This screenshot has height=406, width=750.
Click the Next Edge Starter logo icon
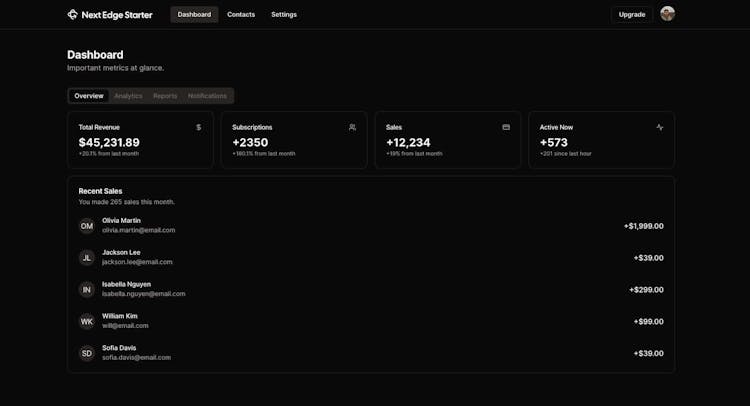click(x=72, y=15)
